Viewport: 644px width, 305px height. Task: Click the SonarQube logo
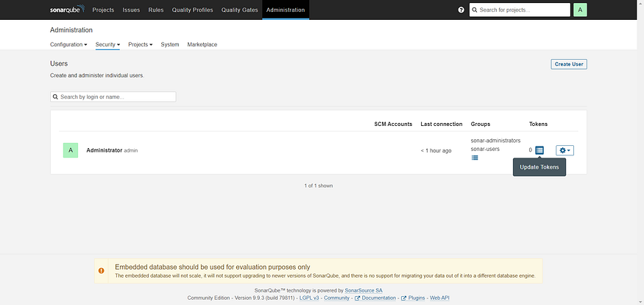click(x=68, y=10)
